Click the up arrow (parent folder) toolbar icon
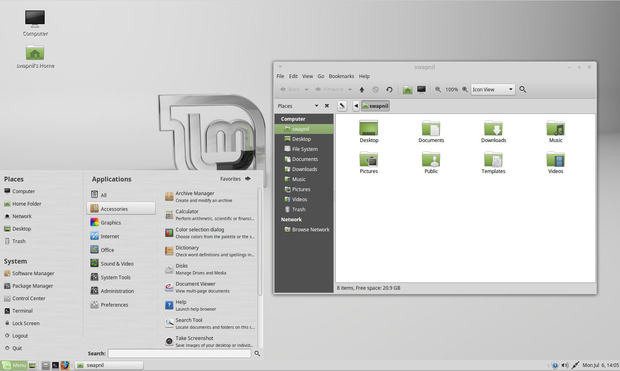 (361, 90)
